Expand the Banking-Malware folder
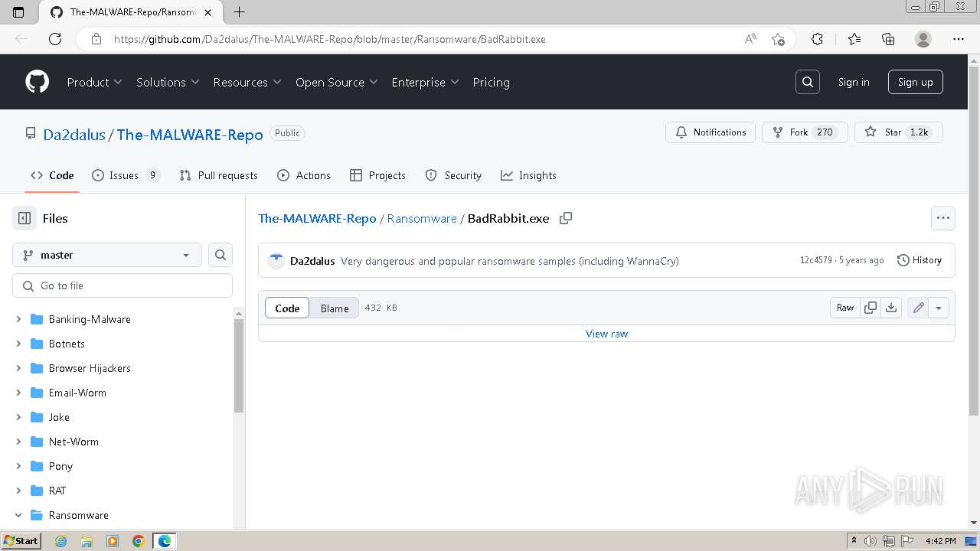This screenshot has height=551, width=980. point(18,319)
